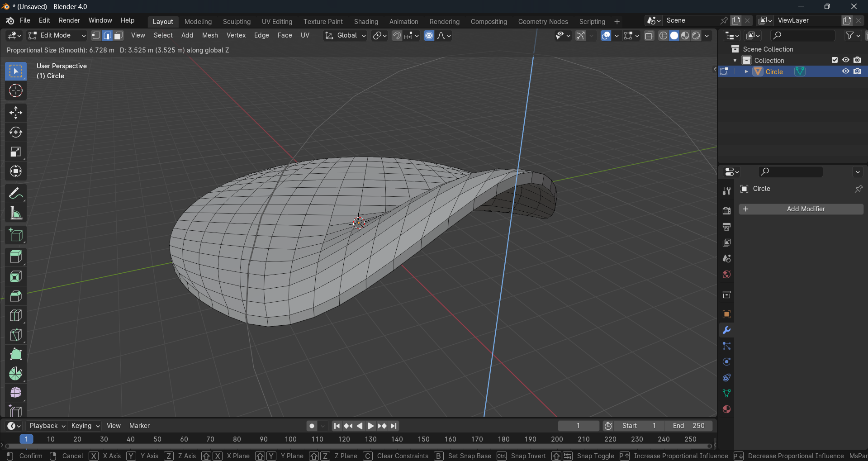
Task: Open the File menu
Action: click(x=25, y=20)
